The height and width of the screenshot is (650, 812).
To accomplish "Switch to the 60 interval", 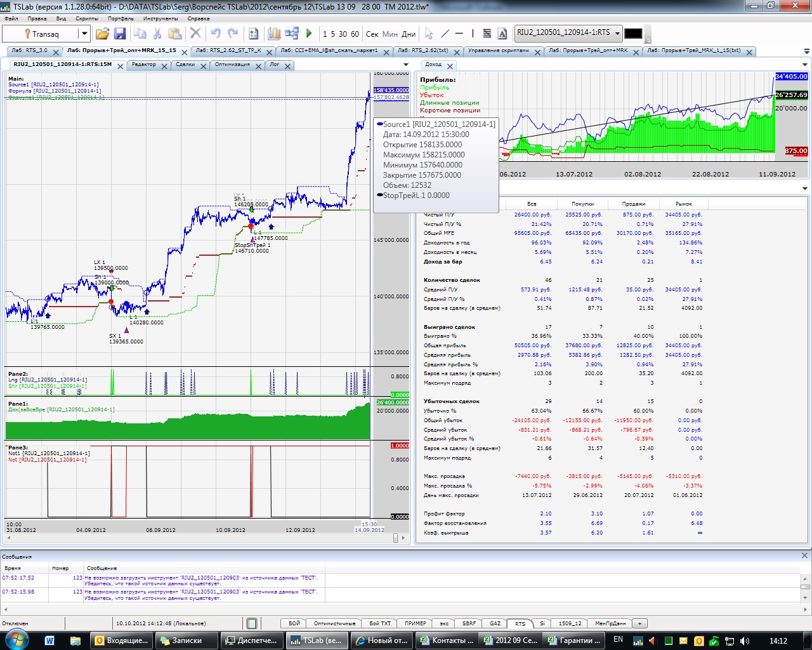I will 355,34.
